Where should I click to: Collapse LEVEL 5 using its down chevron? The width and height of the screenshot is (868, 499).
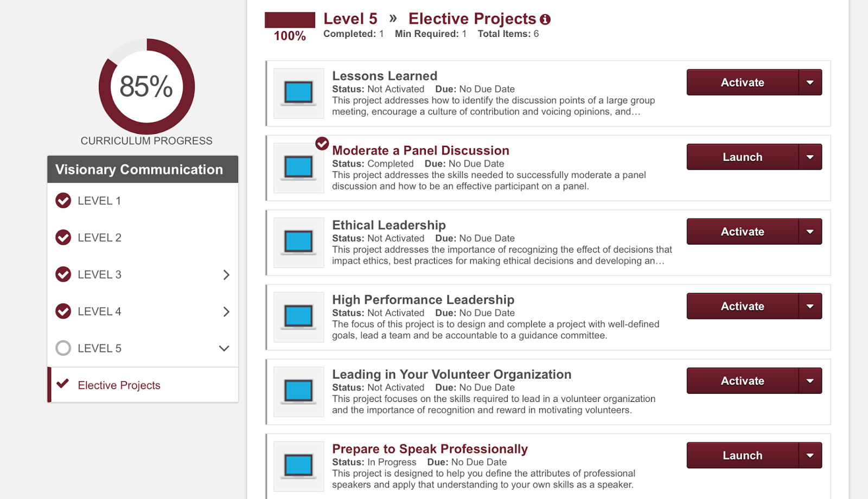[x=224, y=348]
